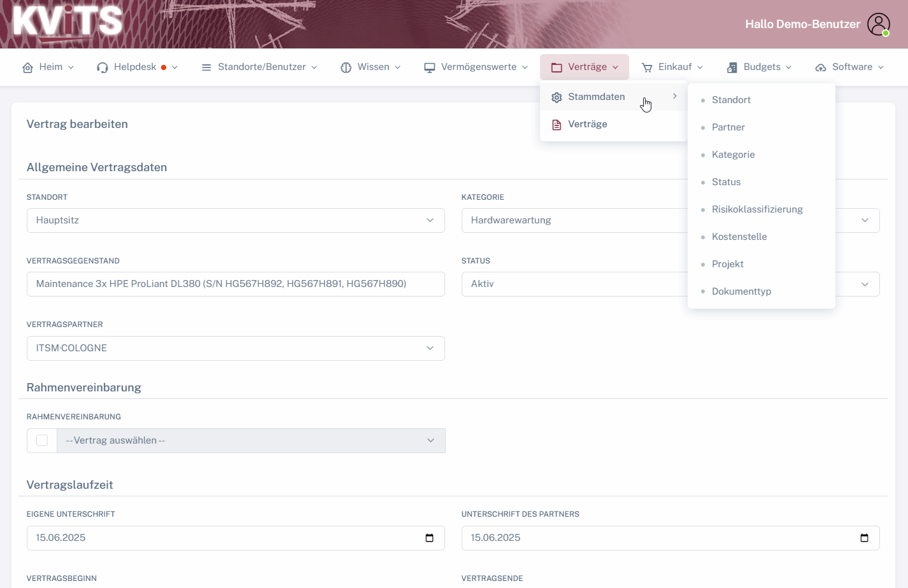Expand the Software menu chevron
This screenshot has width=908, height=588.
[x=881, y=67]
